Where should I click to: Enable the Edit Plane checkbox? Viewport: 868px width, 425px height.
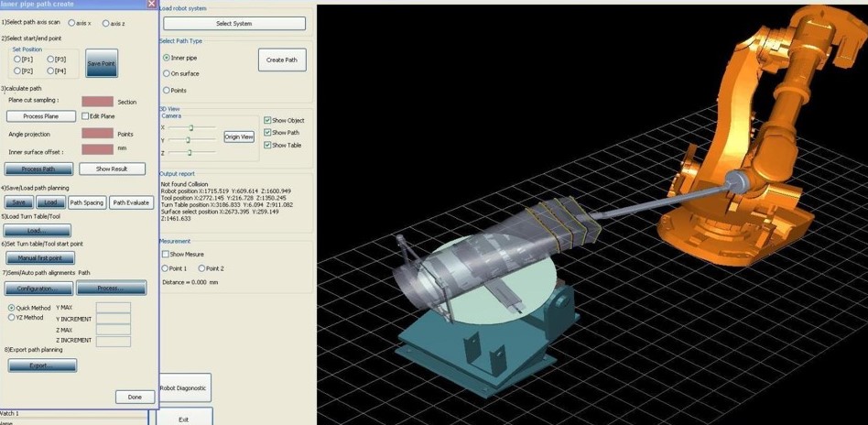[85, 116]
